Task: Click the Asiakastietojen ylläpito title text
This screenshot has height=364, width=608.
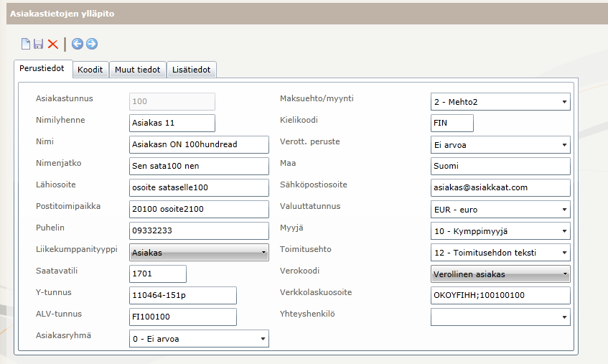Action: (x=62, y=14)
